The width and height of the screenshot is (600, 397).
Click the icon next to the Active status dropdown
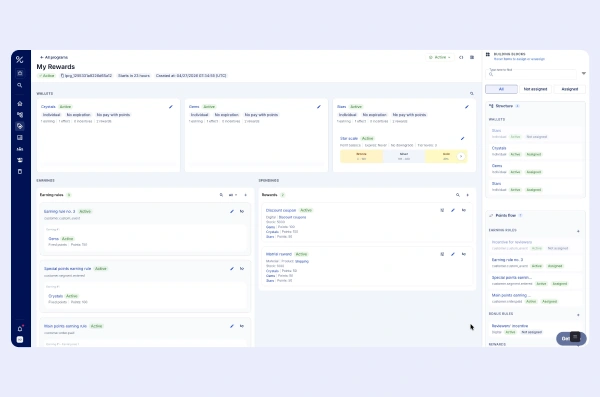point(461,57)
